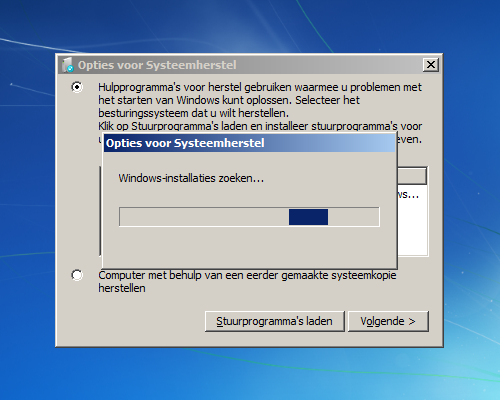Close the Opties voor Systeemherstel window
The image size is (500, 400).
(431, 65)
